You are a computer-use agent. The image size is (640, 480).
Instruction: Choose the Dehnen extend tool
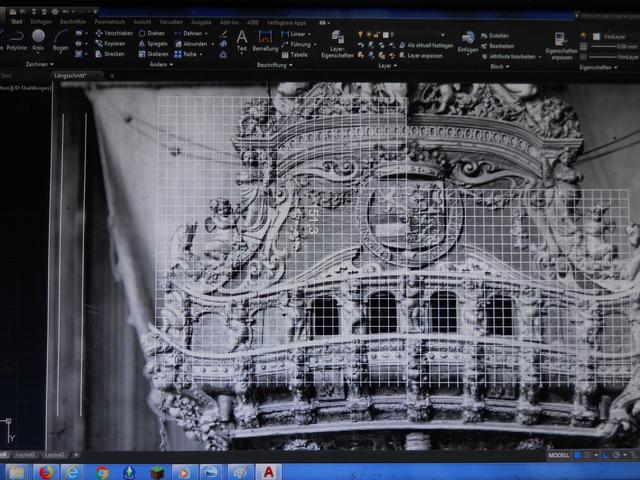(188, 33)
